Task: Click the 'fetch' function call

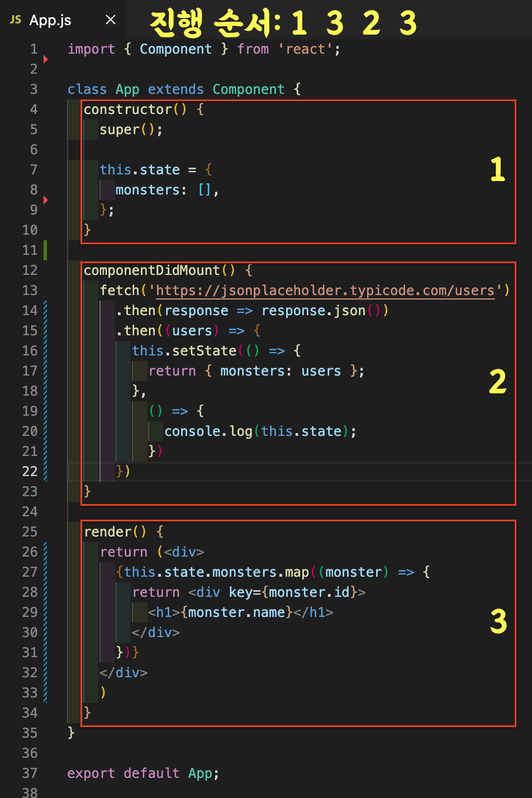Action: [120, 291]
